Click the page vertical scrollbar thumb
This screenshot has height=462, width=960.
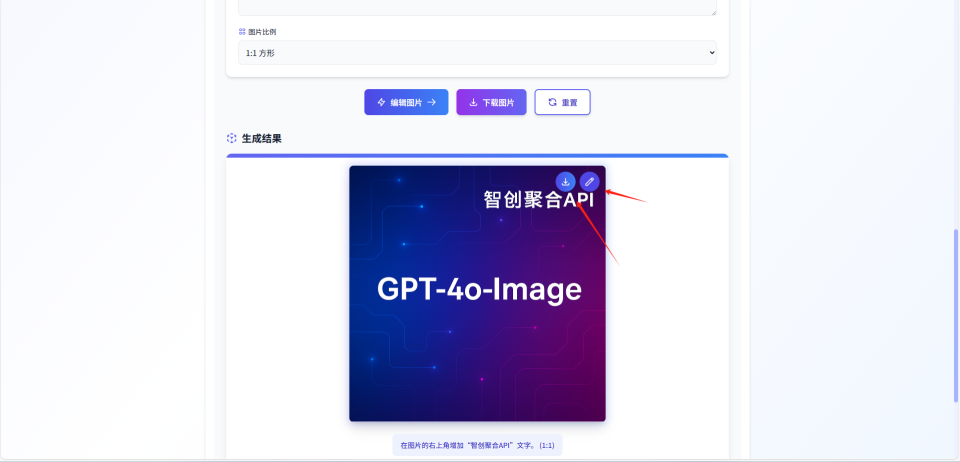(x=956, y=316)
